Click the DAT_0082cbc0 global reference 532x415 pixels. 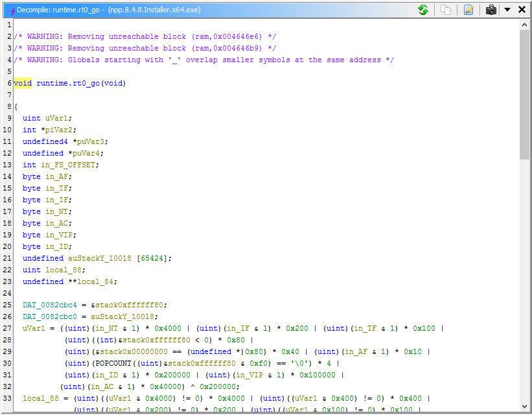[51, 316]
